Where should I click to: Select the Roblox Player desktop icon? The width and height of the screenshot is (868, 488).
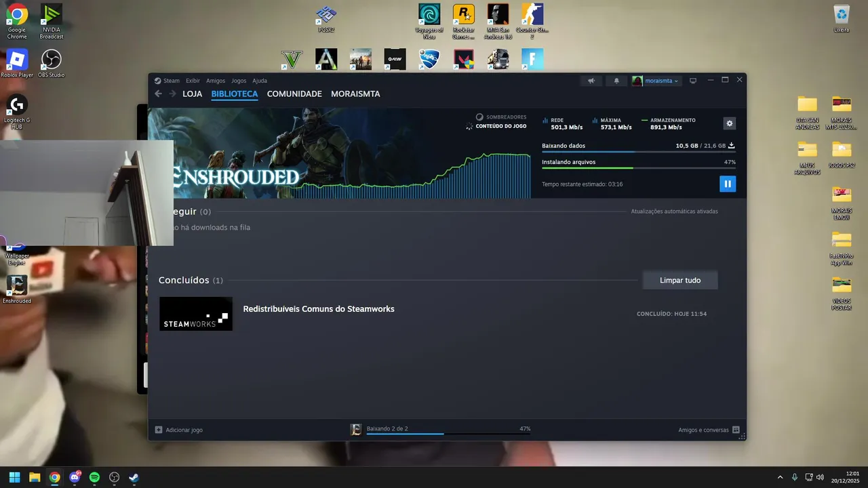point(17,64)
